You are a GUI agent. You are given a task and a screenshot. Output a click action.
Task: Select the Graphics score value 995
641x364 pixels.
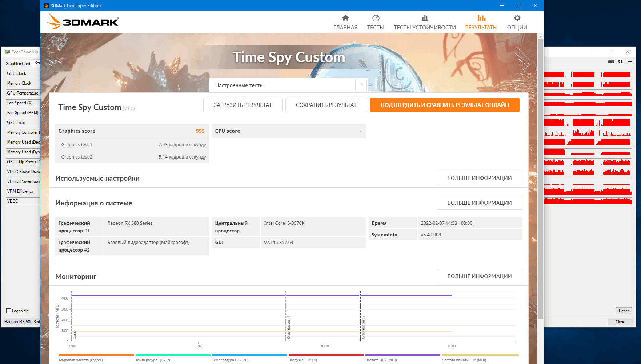200,131
